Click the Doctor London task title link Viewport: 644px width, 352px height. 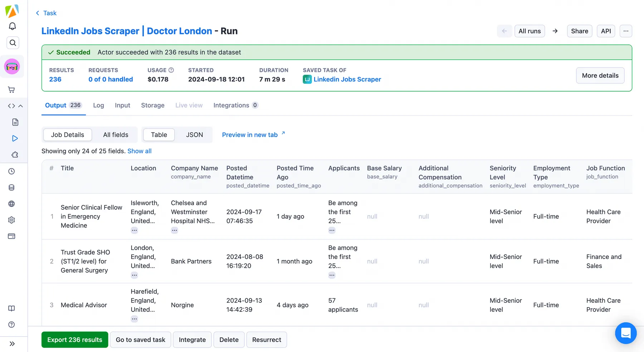(179, 31)
